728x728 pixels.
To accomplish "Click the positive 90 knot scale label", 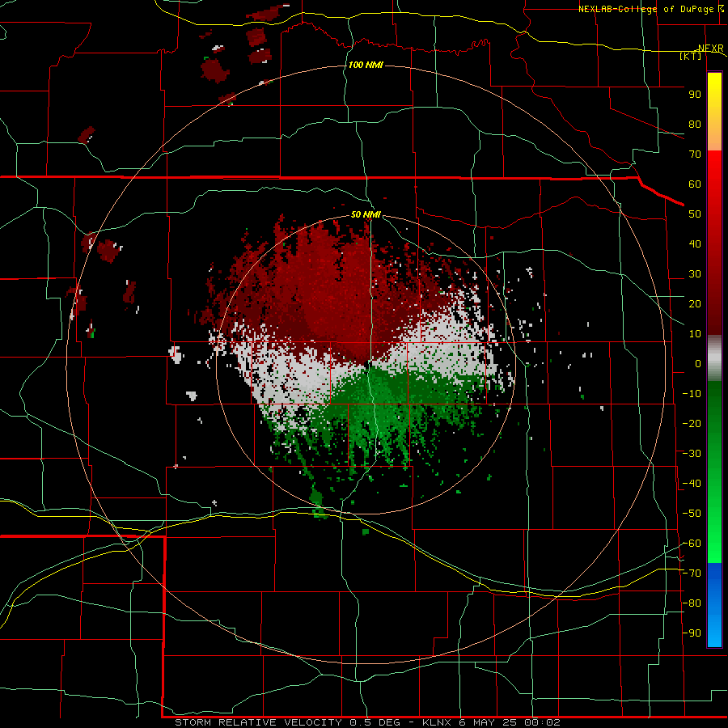I will tap(695, 95).
